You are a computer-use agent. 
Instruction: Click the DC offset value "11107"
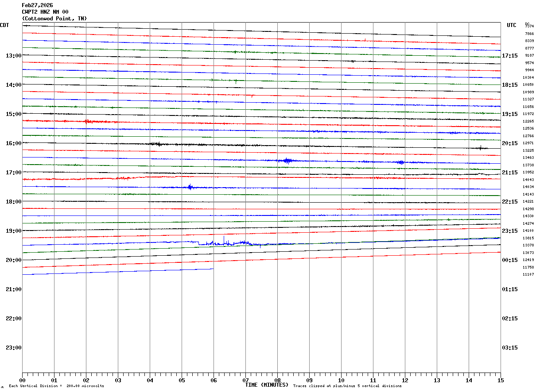coord(528,274)
